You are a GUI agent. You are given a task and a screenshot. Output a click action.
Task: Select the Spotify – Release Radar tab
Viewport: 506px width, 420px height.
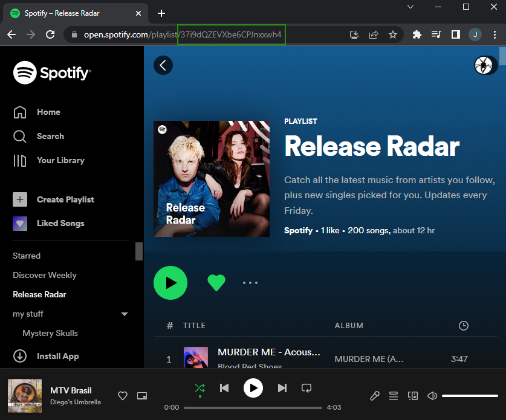[75, 13]
